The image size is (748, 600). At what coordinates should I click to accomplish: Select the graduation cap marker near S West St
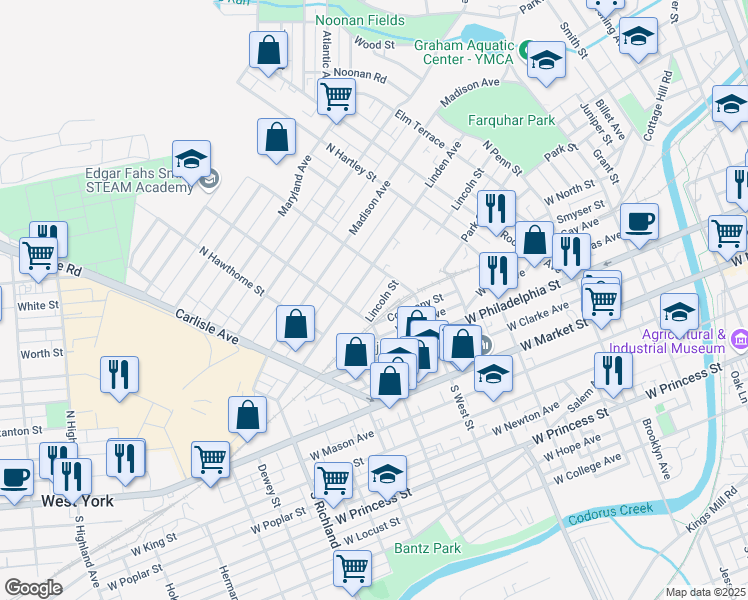(492, 375)
